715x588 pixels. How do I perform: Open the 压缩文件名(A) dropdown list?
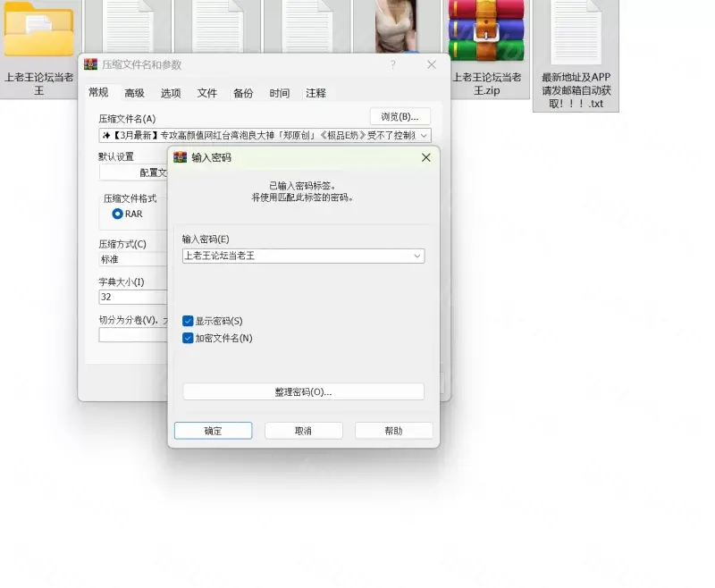point(424,136)
